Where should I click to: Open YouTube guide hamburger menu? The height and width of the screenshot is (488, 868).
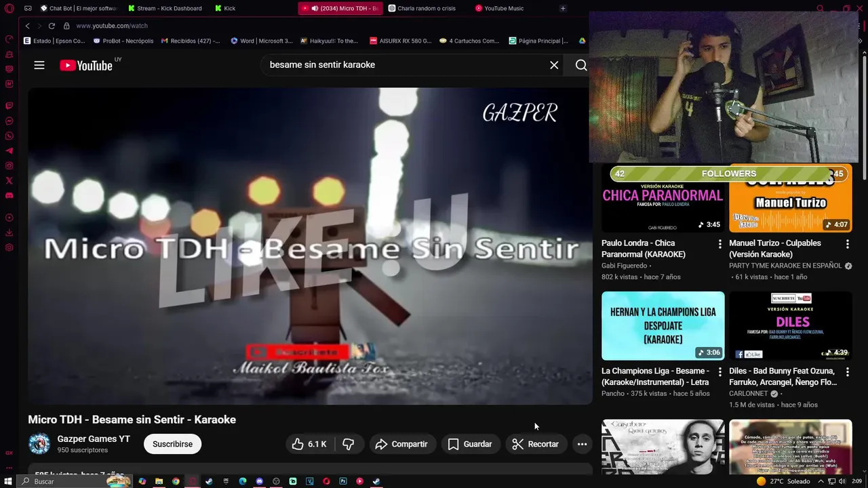coord(39,65)
